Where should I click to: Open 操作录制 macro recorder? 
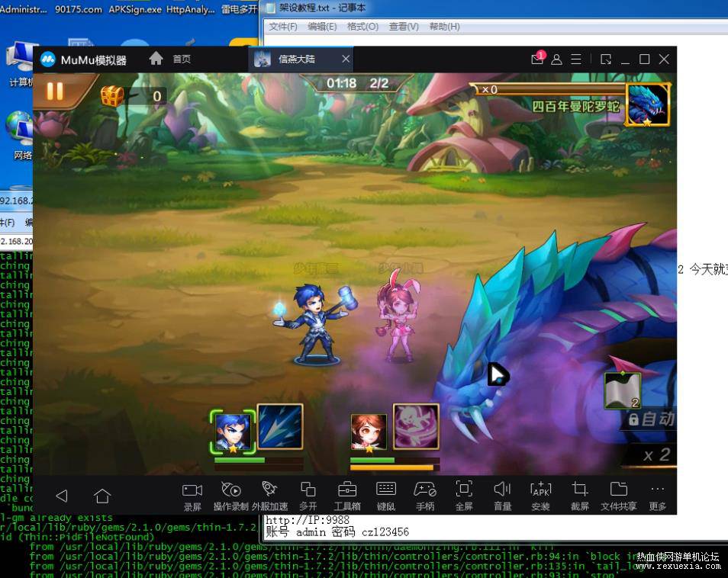point(230,496)
